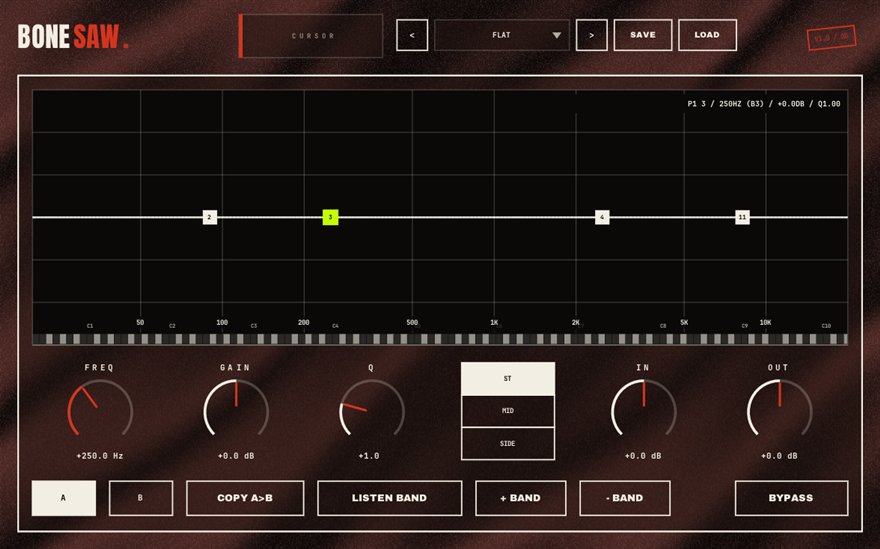The height and width of the screenshot is (549, 880).
Task: Click the 50 frequency label
Action: tap(140, 323)
